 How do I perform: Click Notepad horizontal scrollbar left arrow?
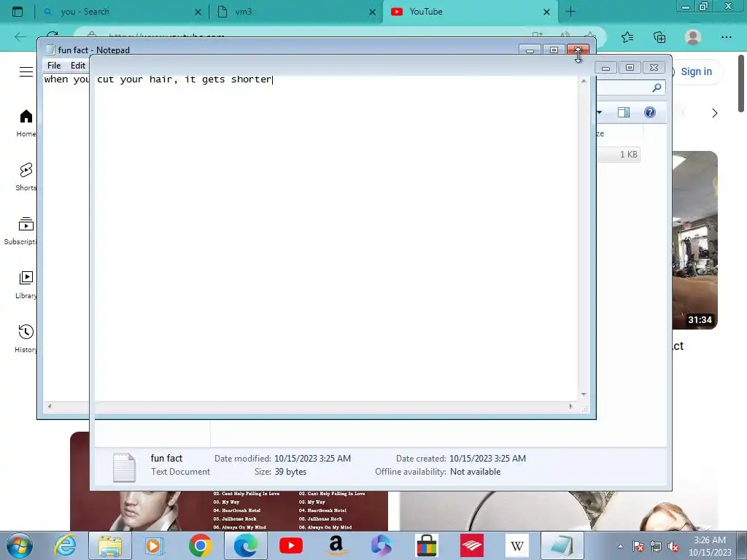click(x=50, y=406)
